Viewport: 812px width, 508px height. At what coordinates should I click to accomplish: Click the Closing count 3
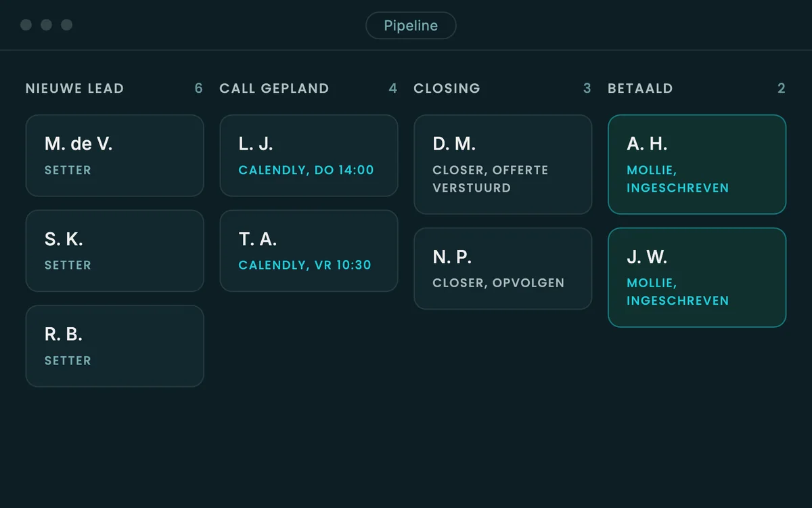[x=587, y=88]
